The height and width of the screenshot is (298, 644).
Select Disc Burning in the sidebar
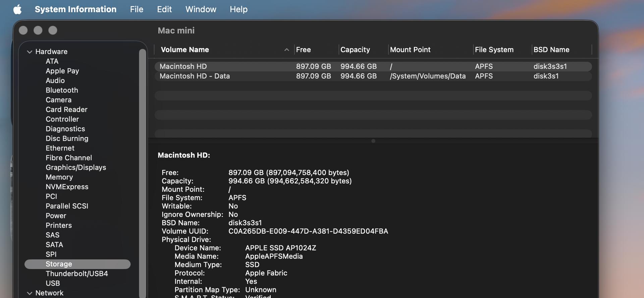67,139
